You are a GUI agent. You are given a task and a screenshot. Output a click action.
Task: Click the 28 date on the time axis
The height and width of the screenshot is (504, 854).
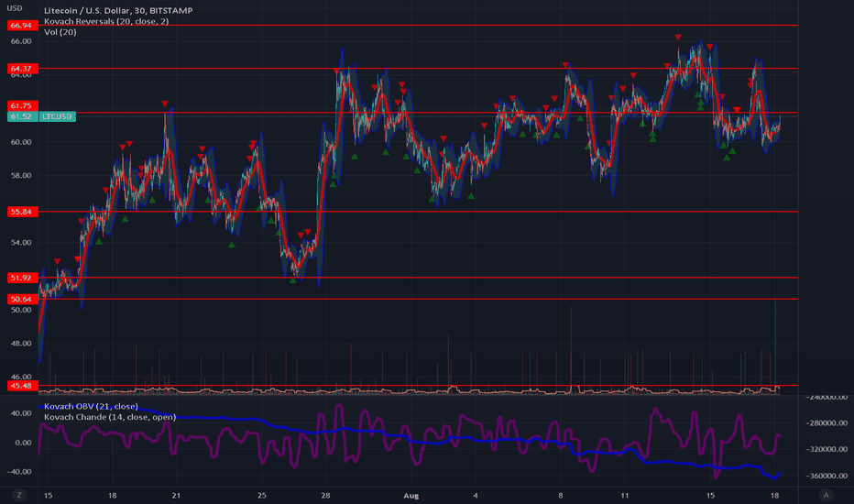click(x=325, y=495)
